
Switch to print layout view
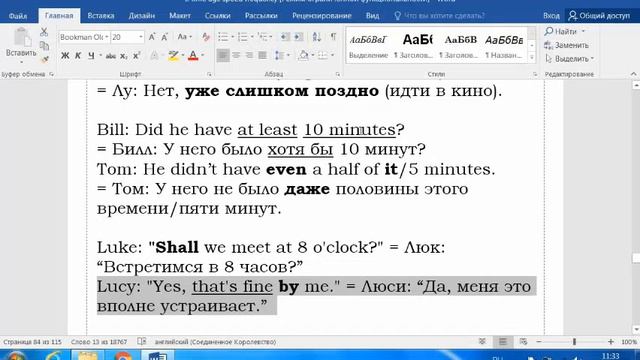point(503,342)
